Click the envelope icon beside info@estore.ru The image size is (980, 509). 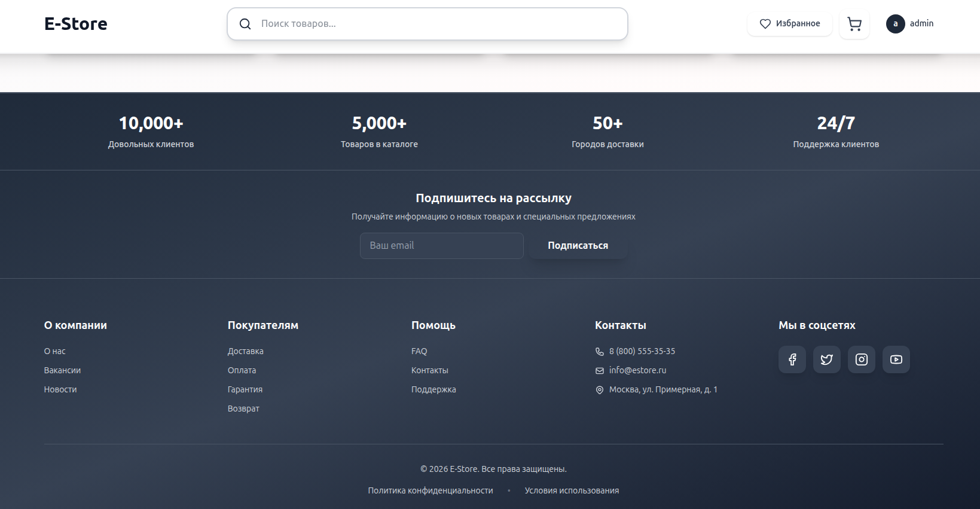[x=600, y=371]
